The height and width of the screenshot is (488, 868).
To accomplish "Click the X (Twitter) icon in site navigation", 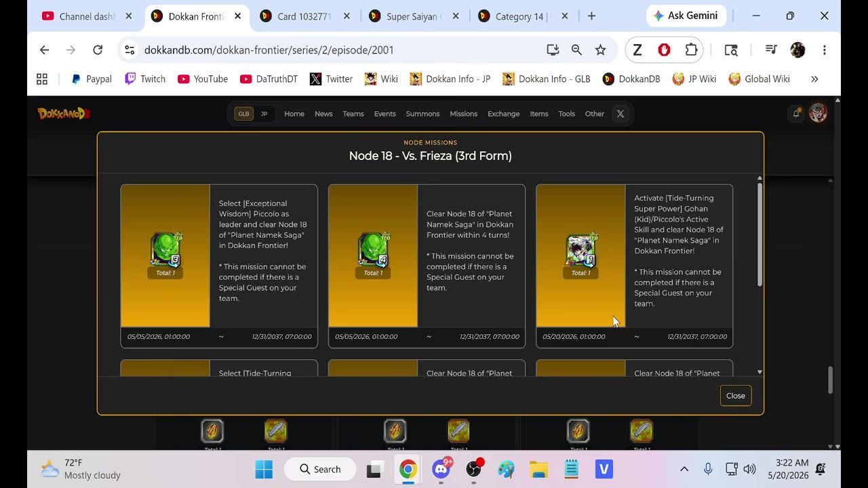I will 620,114.
